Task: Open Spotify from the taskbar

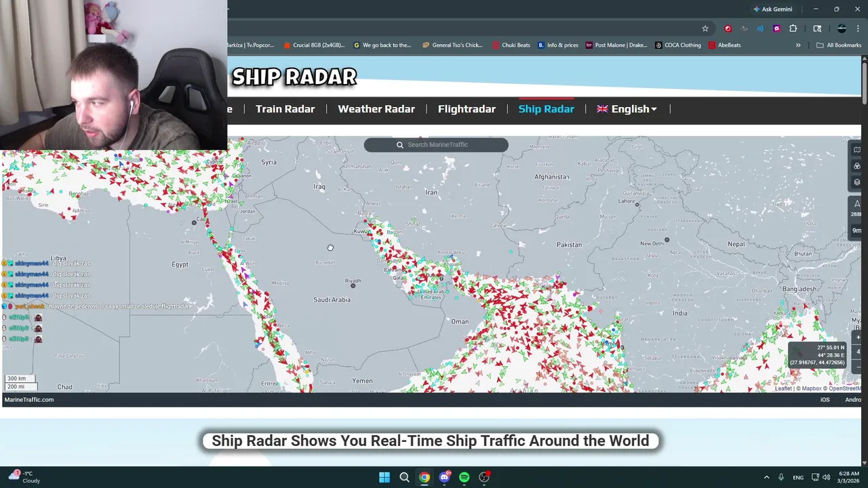Action: (x=465, y=477)
